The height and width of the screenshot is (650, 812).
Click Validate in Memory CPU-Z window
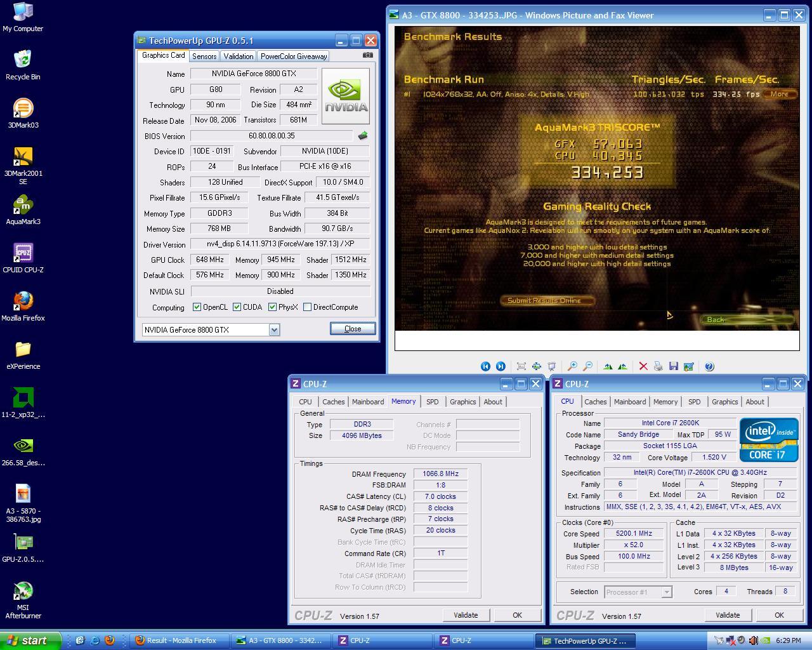point(466,615)
